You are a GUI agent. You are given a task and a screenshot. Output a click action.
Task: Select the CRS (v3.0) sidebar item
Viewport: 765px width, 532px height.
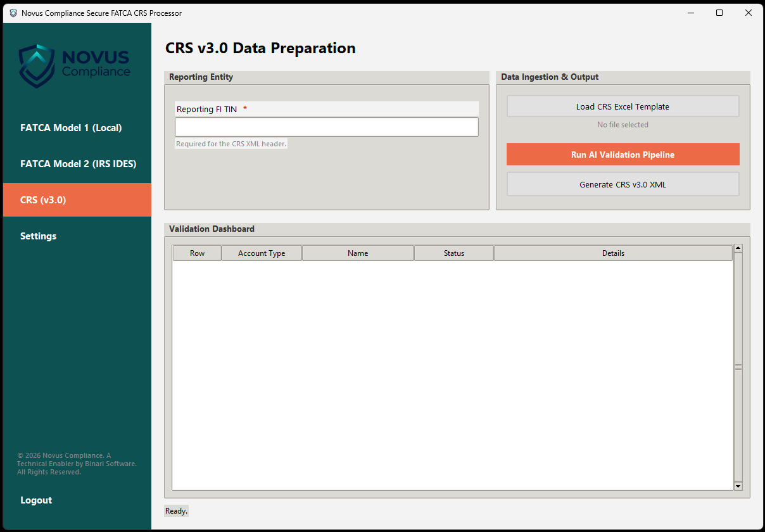(77, 199)
